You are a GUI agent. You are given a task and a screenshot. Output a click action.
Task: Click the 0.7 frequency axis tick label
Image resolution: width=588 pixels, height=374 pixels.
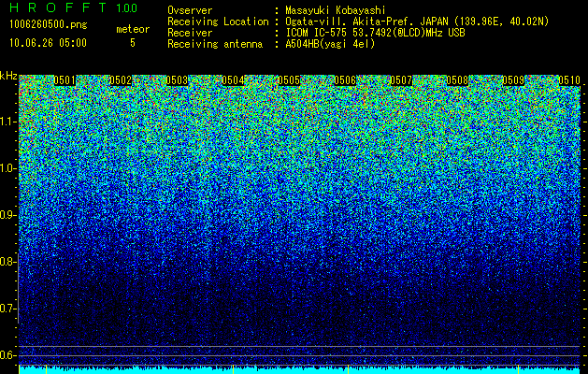pyautogui.click(x=8, y=309)
